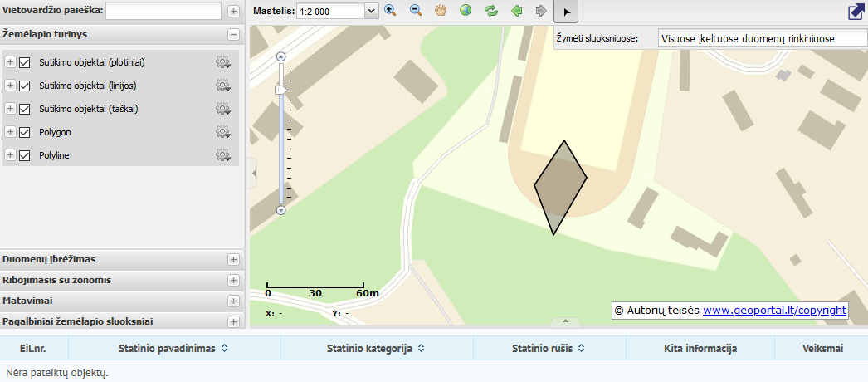Click the zoom in magnifier tool

391,11
